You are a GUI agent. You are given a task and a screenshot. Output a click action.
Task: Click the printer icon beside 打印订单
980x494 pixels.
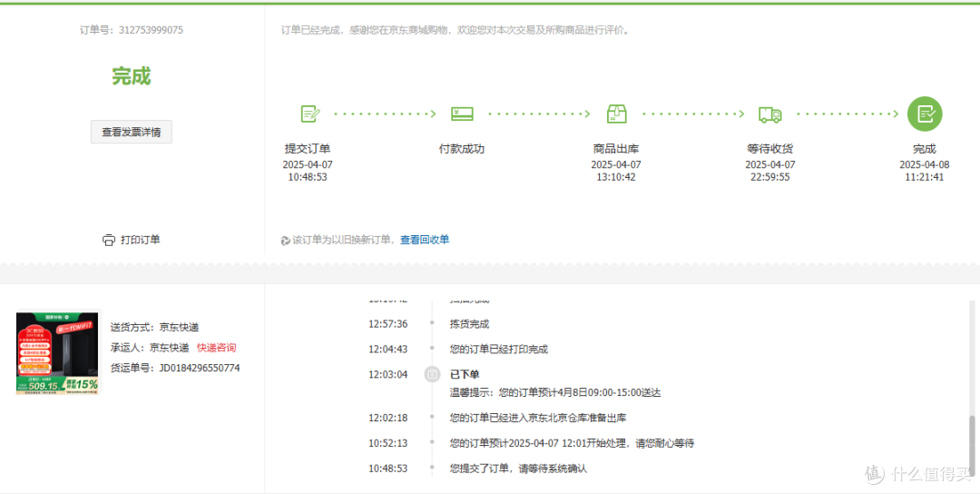109,240
